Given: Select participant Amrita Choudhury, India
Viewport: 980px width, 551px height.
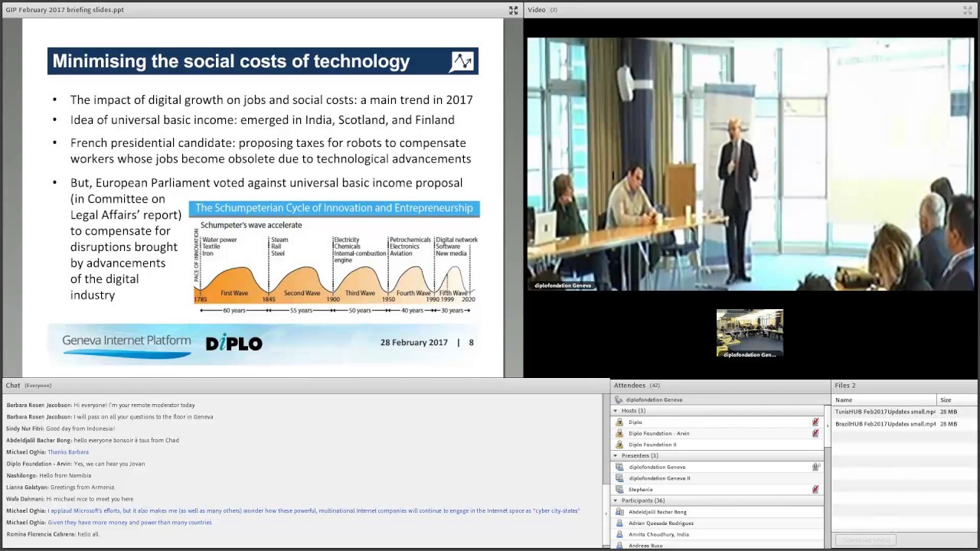Looking at the screenshot, I should [718, 534].
